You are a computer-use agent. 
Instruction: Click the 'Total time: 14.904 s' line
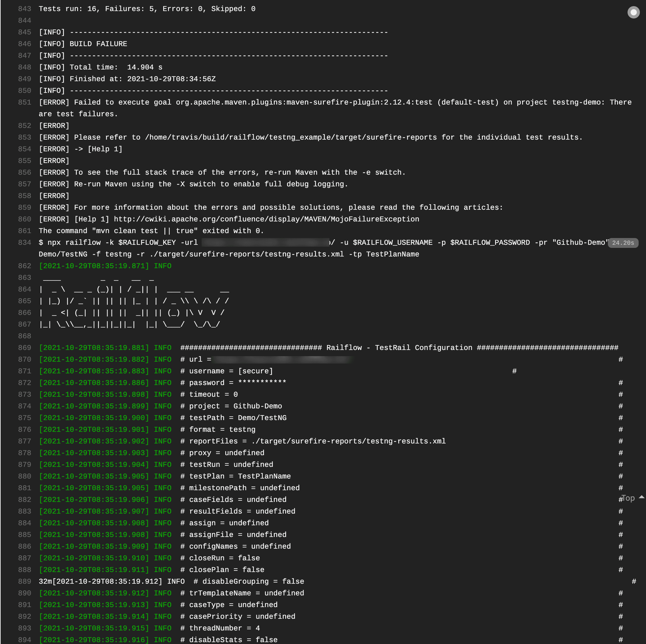pos(100,68)
